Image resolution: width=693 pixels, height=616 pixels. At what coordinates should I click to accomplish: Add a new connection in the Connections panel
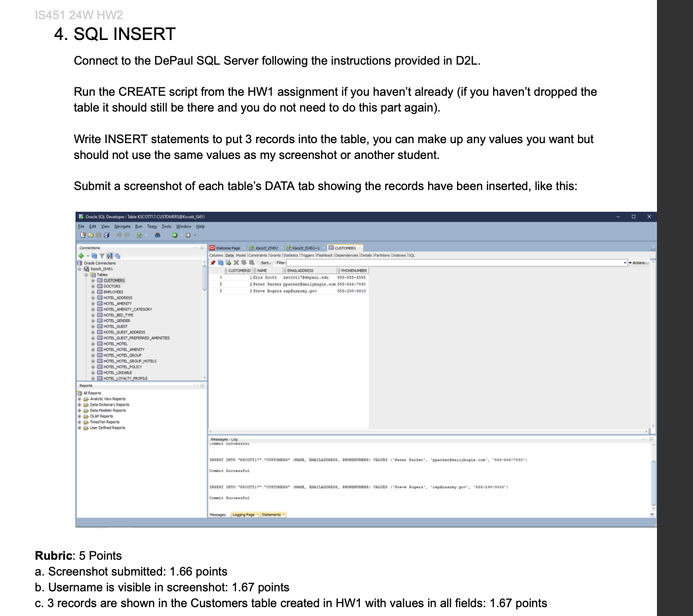tap(81, 255)
